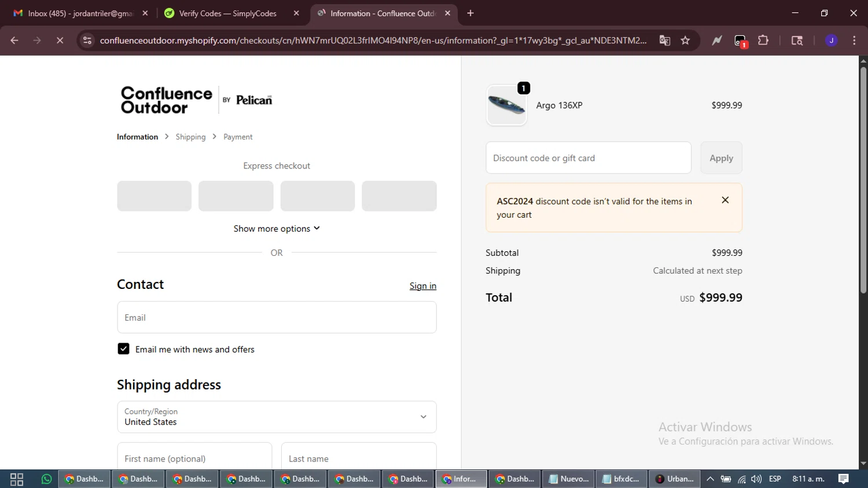Bookmark this page with star icon
The width and height of the screenshot is (868, 488).
click(x=685, y=41)
